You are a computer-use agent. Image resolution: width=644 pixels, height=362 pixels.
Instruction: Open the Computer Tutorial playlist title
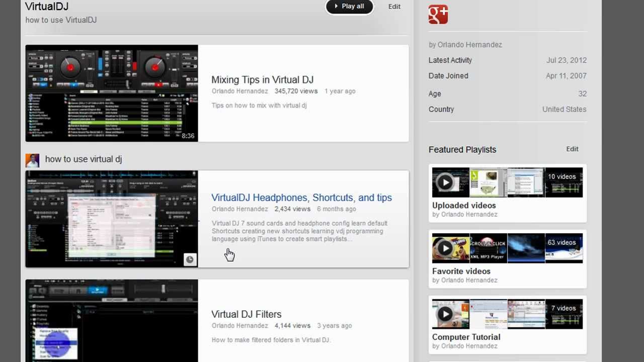click(466, 337)
